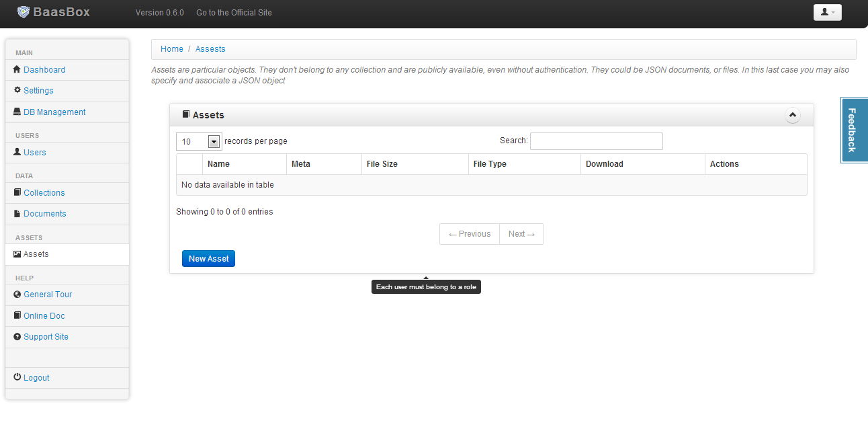Open Settings from the sidebar

38,91
